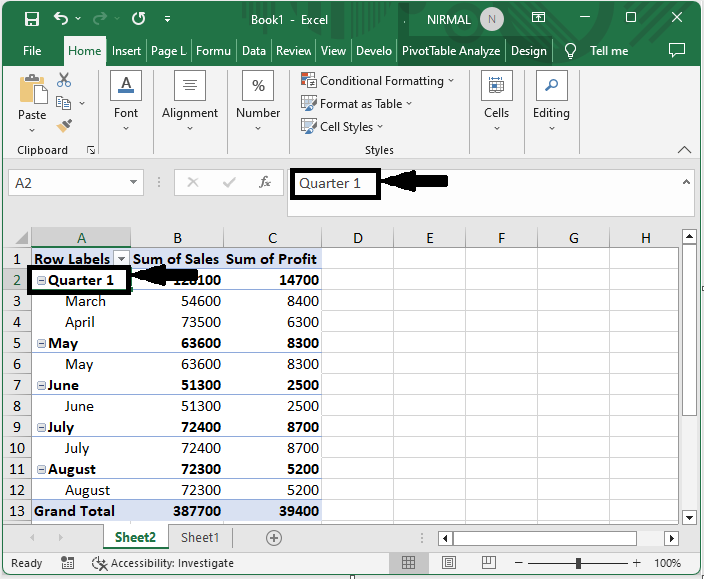This screenshot has height=579, width=704.
Task: Cut selection with the scissors icon
Action: (64, 80)
